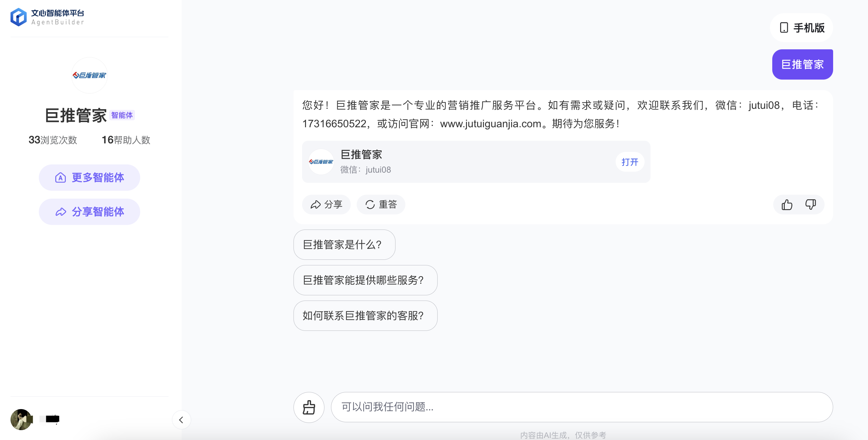The image size is (868, 440).
Task: Click the 分享 share button under reply
Action: tap(326, 204)
